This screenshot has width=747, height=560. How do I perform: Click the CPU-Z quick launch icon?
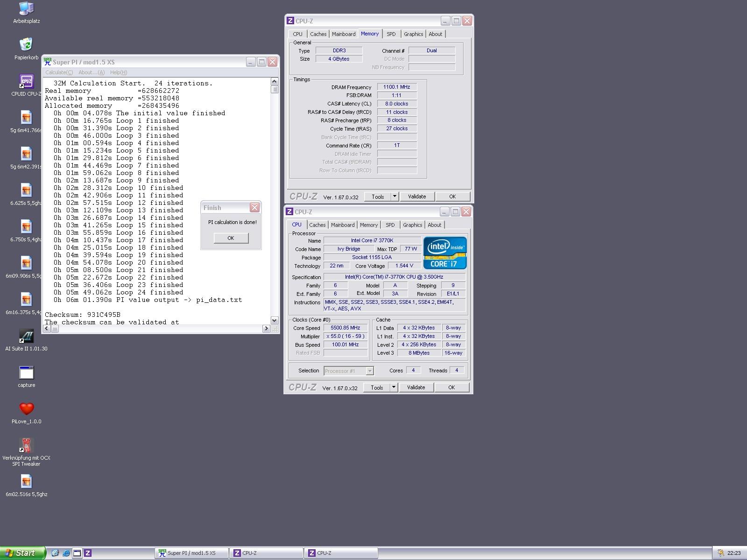[x=88, y=553]
